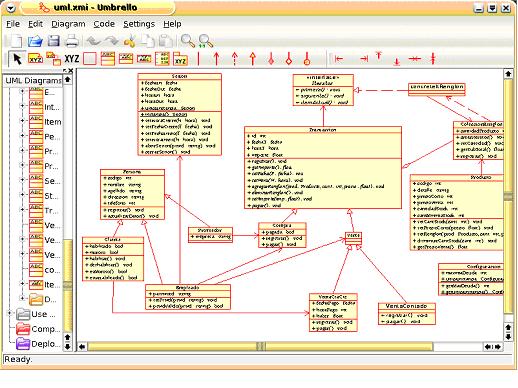Select the arrow pointer Select tool

coord(17,59)
